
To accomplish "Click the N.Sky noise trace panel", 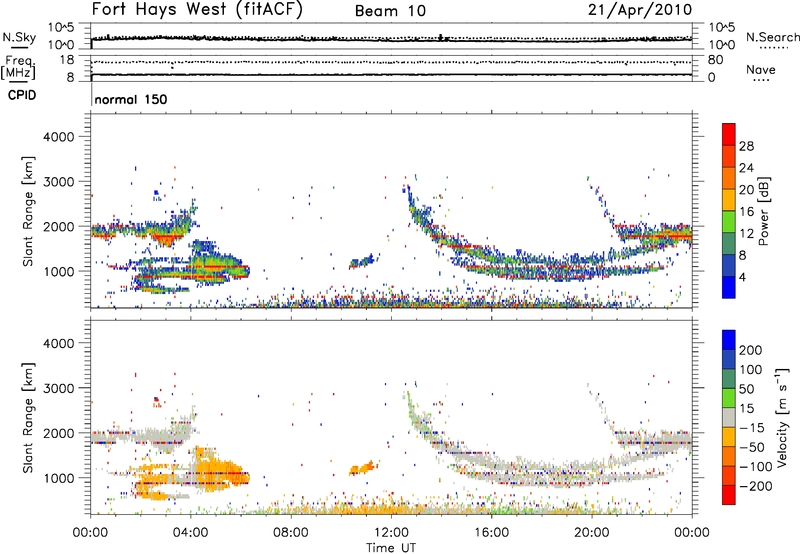I will [x=391, y=36].
